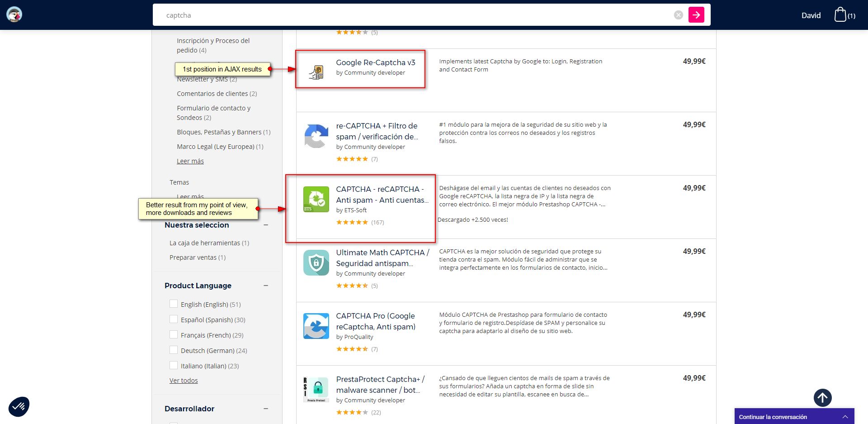Select La caja de herramientas filter
The image size is (868, 424).
click(x=209, y=243)
